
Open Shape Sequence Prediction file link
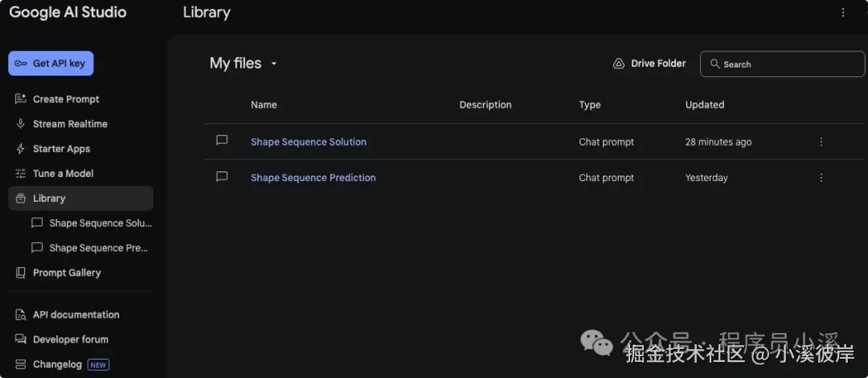point(313,178)
